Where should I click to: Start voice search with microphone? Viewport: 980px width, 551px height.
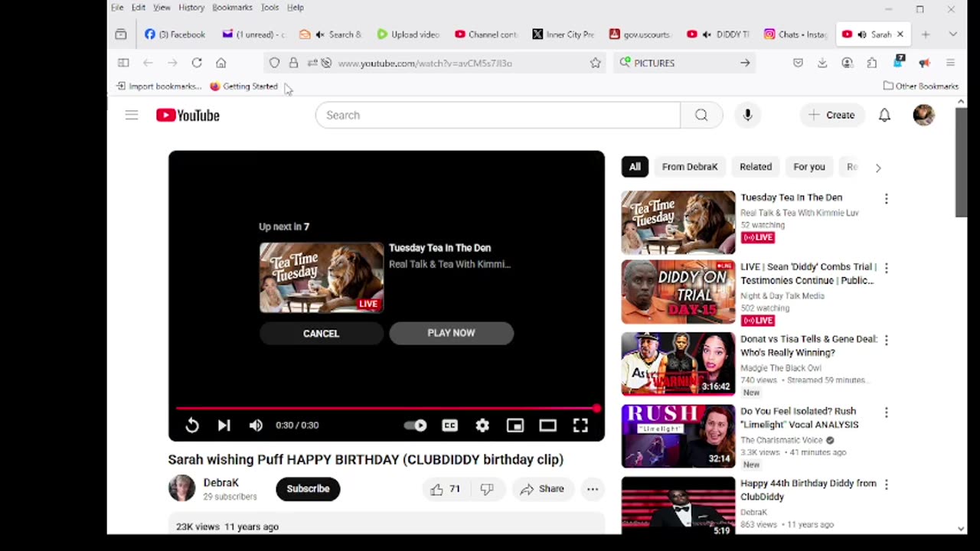click(x=748, y=115)
